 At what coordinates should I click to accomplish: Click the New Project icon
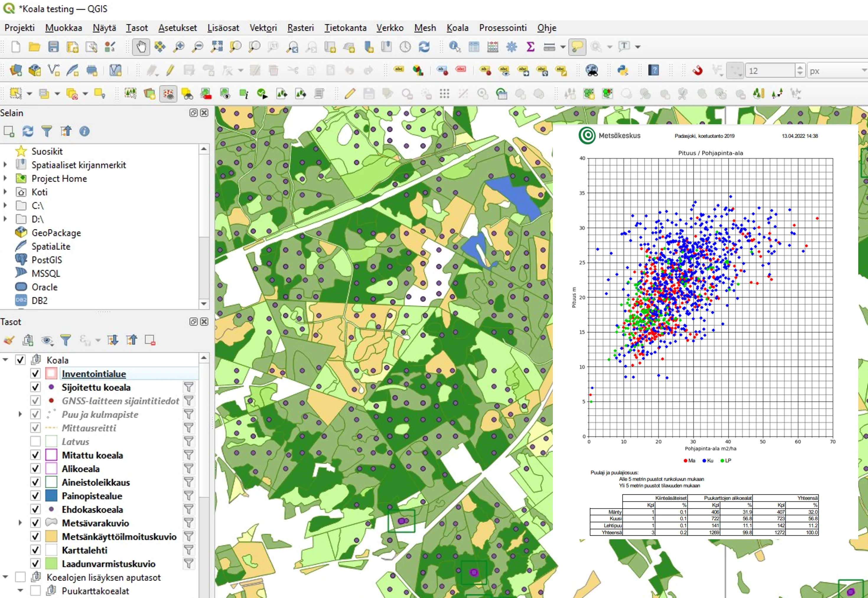click(16, 47)
